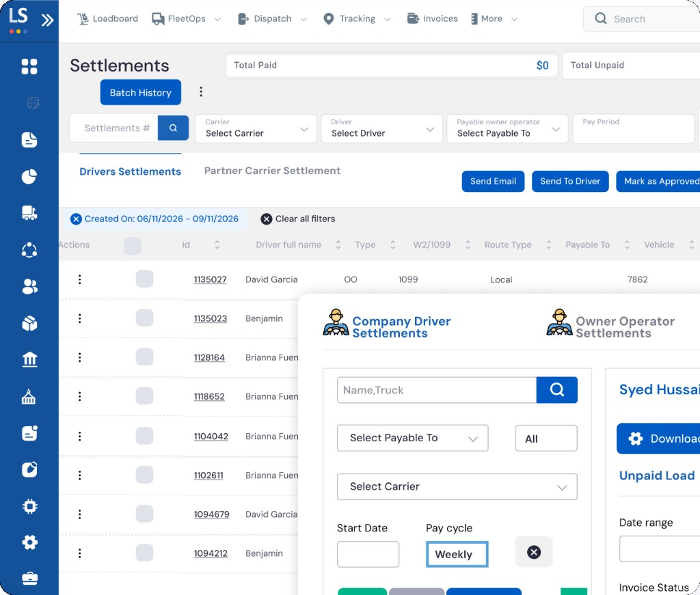Viewport: 700px width, 595px height.
Task: Open the document page icon in sidebar
Action: click(29, 139)
